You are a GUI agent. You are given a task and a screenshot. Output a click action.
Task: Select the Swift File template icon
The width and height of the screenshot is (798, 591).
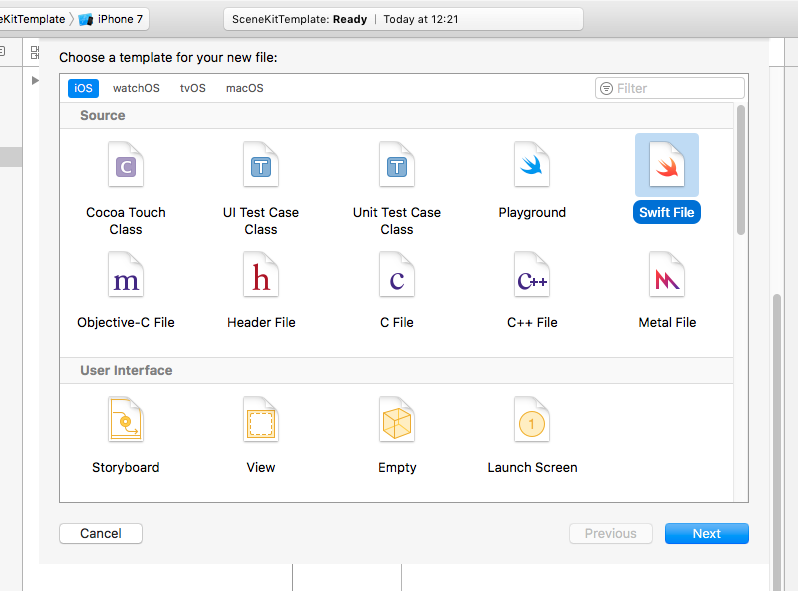[x=667, y=164]
